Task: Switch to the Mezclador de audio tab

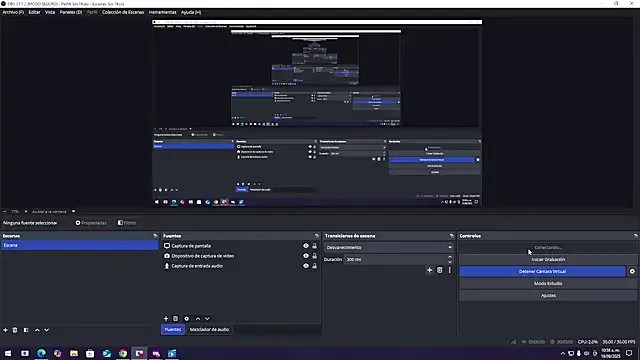Action: click(209, 329)
